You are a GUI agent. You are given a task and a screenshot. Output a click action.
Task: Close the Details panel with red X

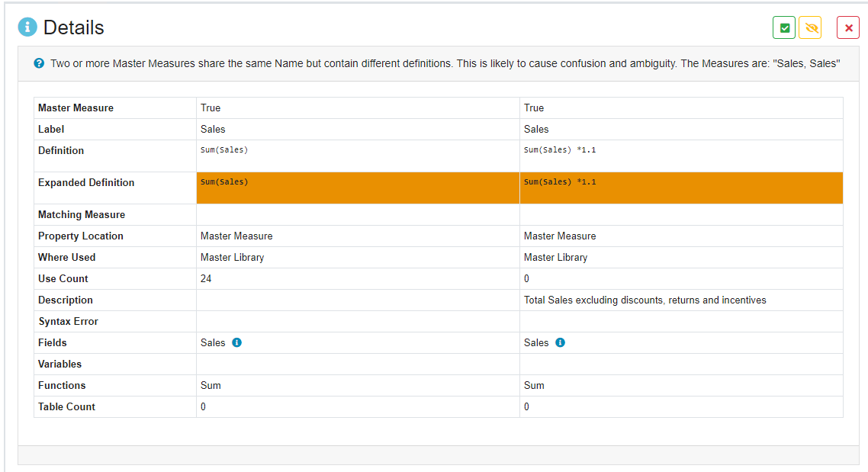pyautogui.click(x=848, y=28)
